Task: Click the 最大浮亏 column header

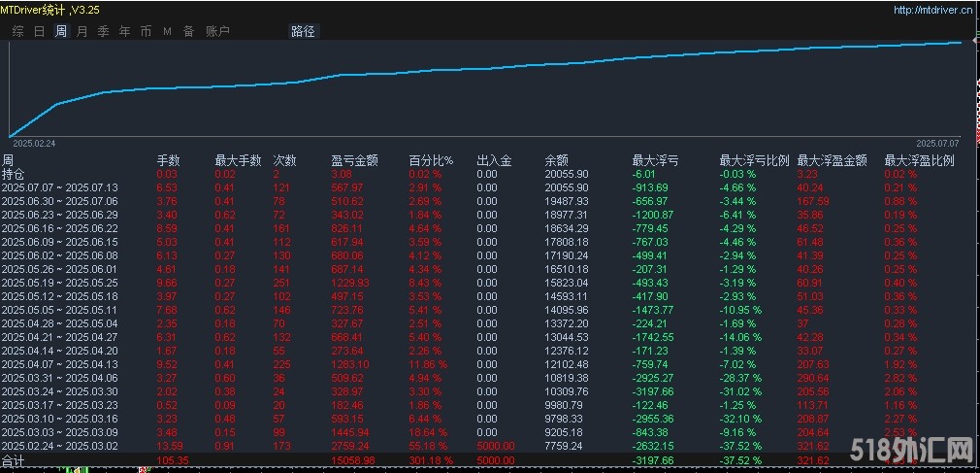Action: tap(655, 161)
